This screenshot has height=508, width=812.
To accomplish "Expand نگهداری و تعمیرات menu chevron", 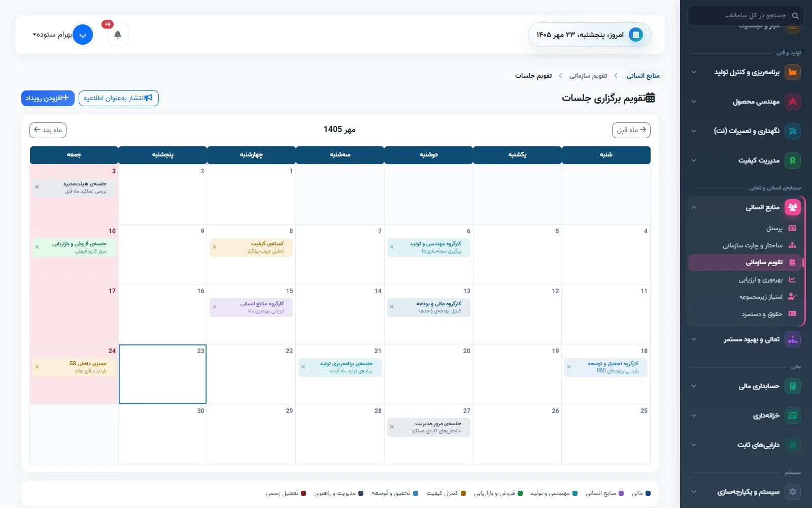I will pyautogui.click(x=694, y=131).
